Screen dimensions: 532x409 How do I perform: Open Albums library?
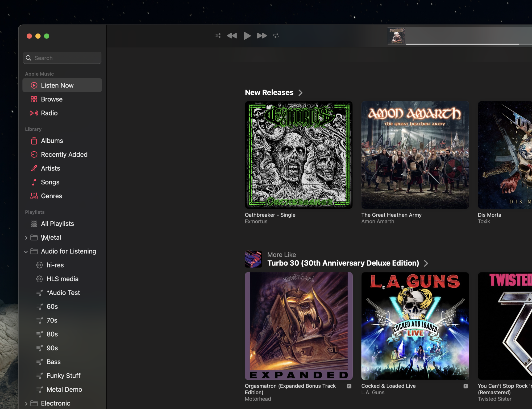pyautogui.click(x=62, y=141)
